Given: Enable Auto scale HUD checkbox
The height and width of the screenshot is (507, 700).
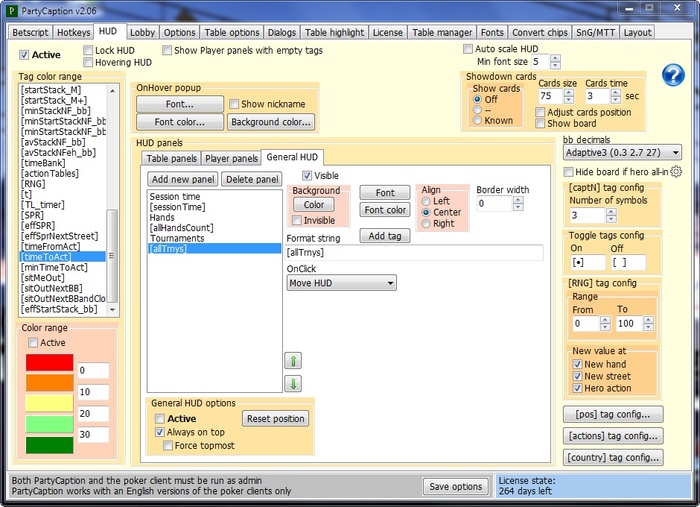Looking at the screenshot, I should pos(468,49).
